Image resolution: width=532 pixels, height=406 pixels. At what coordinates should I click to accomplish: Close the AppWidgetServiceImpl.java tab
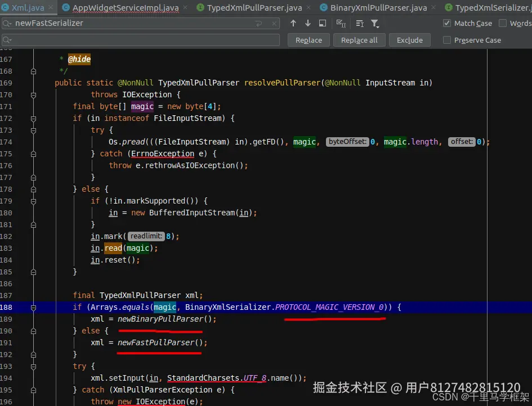(x=185, y=7)
